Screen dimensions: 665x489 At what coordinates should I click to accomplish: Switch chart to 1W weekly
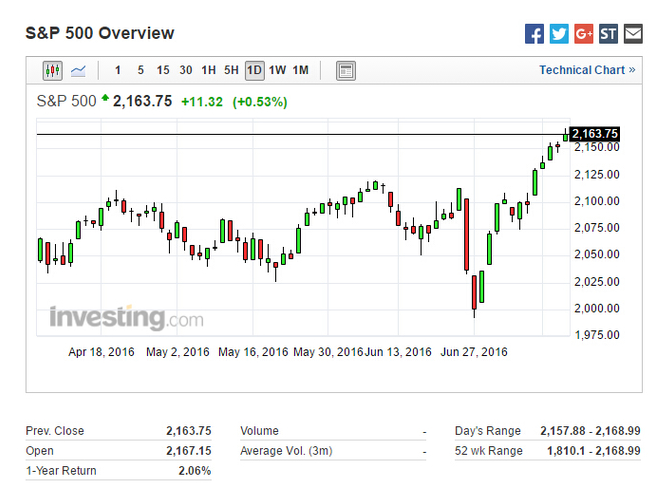click(x=277, y=70)
